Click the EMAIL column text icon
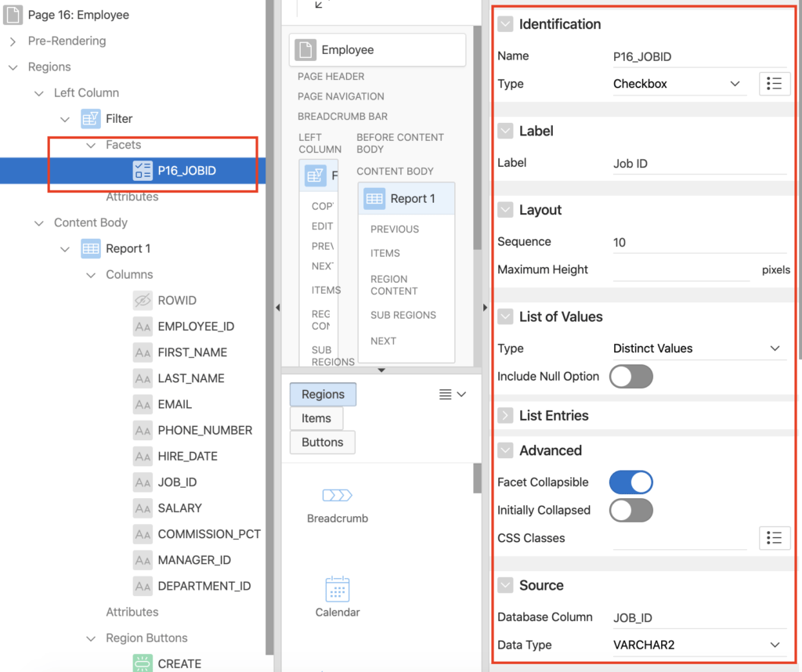Screen dimensions: 802x672 tap(143, 404)
